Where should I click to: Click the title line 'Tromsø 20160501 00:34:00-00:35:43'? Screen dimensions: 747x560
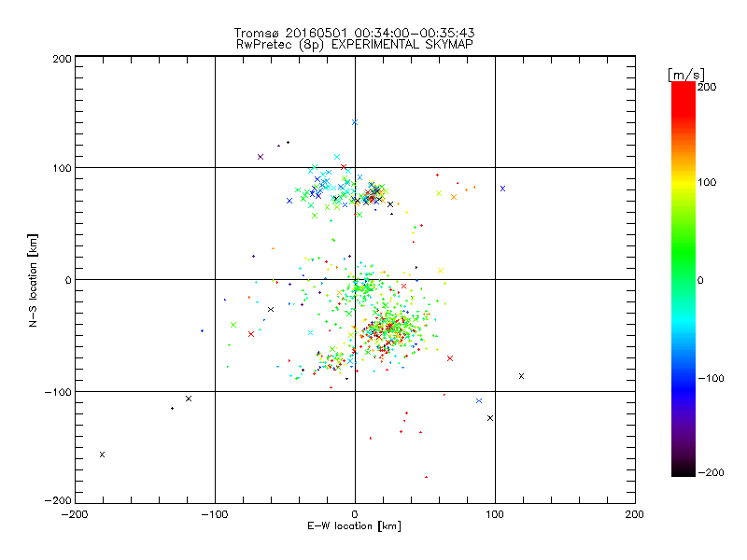(355, 33)
